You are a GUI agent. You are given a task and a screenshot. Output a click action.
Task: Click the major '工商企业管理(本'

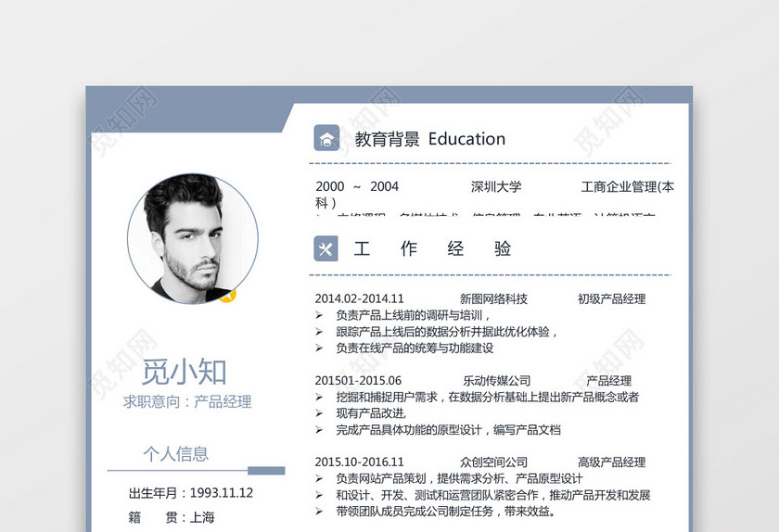pyautogui.click(x=628, y=187)
